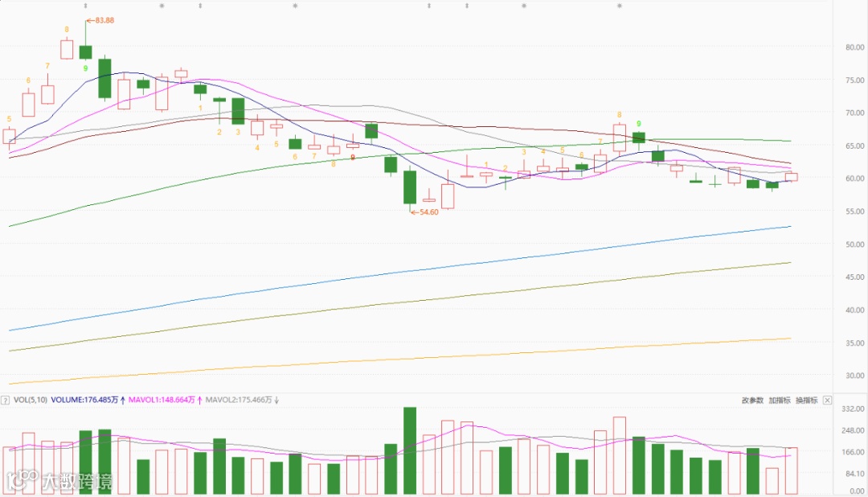Select the green candle bottoming at 54.60

coord(410,187)
